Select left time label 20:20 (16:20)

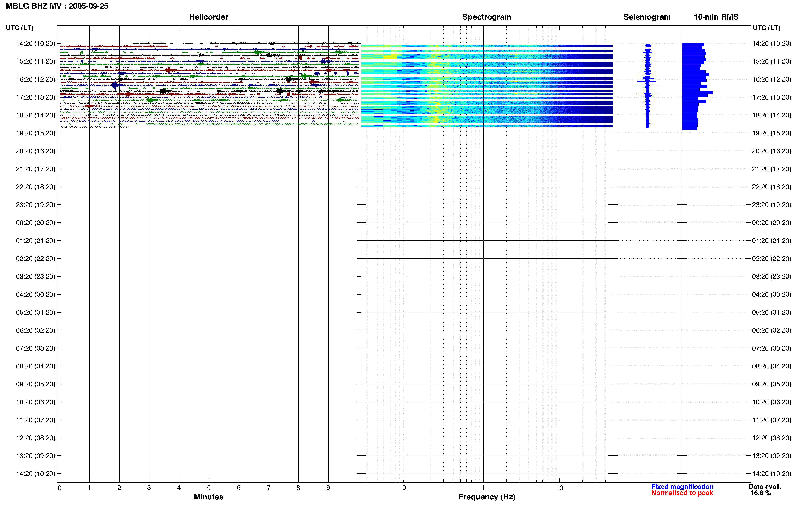click(x=36, y=151)
